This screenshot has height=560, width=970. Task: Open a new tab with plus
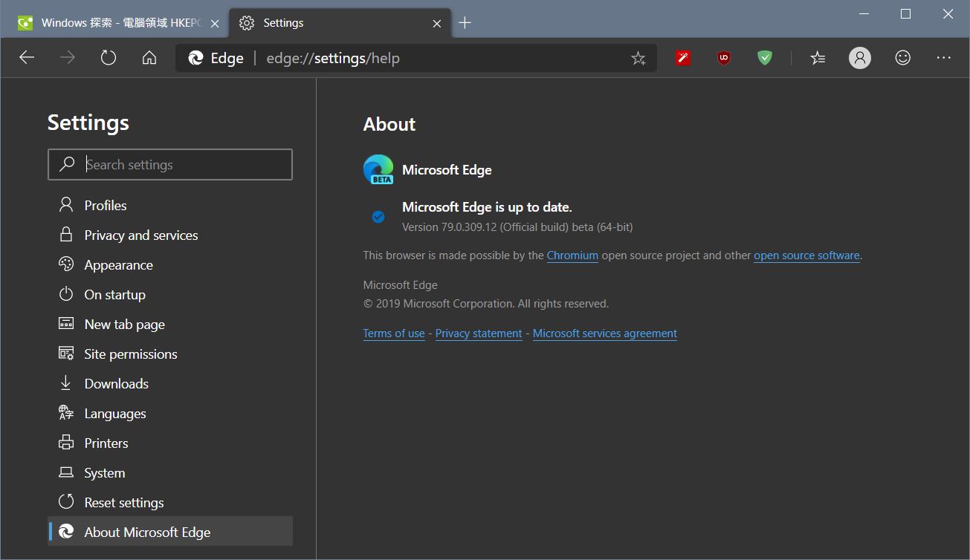point(465,23)
